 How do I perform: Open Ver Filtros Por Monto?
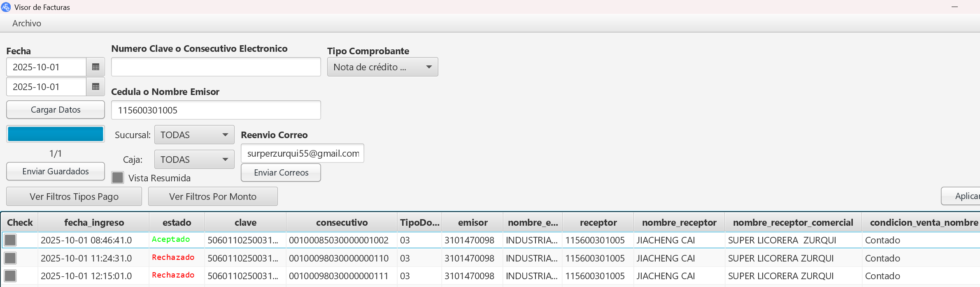[x=213, y=197]
